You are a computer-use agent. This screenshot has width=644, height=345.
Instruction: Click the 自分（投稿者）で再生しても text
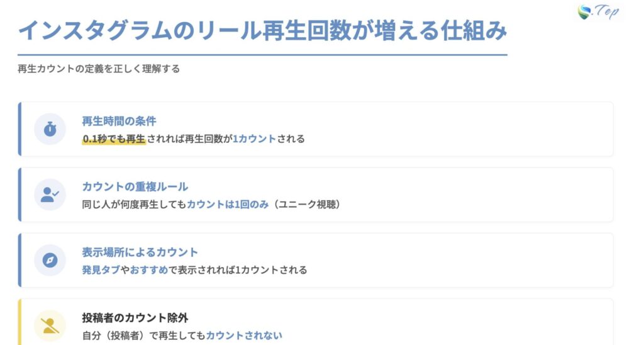pyautogui.click(x=143, y=336)
